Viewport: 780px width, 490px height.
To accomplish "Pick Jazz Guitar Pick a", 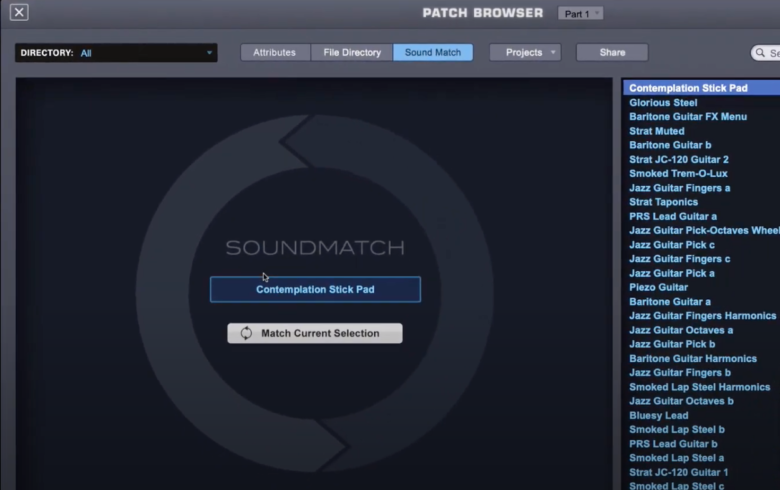I will click(672, 273).
